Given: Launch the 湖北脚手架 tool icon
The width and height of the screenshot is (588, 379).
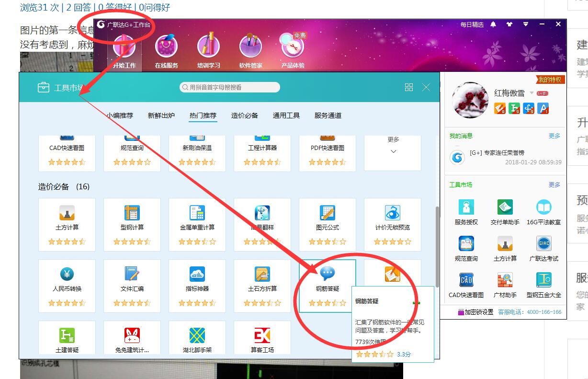Looking at the screenshot, I should 197,335.
